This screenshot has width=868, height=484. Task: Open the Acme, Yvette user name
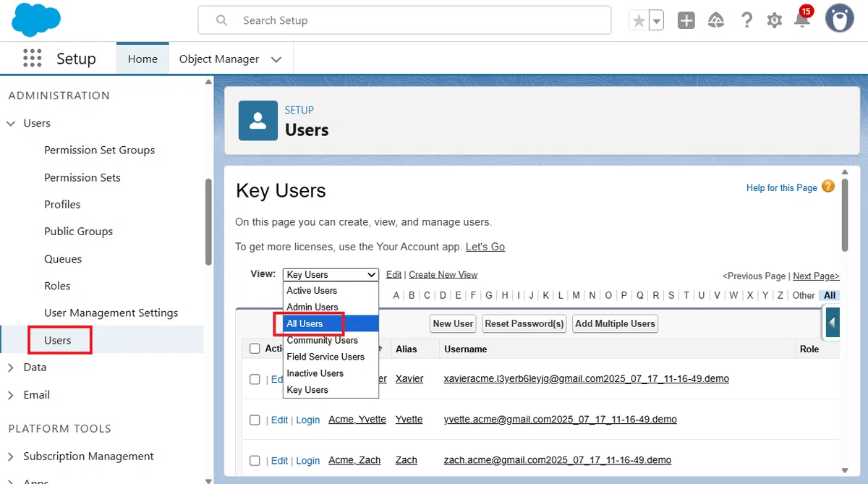point(357,420)
